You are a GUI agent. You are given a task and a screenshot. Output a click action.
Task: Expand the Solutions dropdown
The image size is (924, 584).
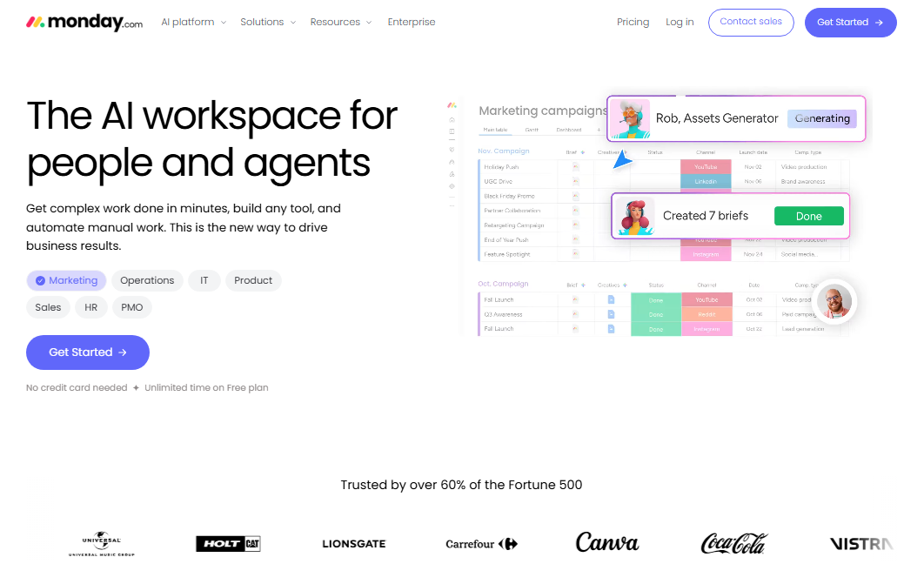tap(268, 22)
